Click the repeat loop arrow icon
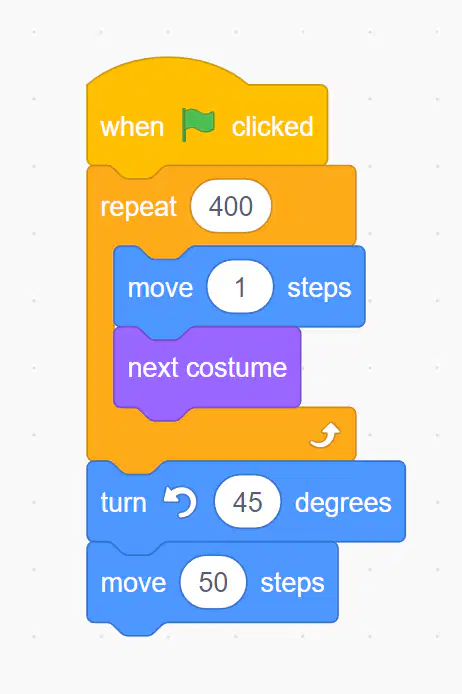The image size is (462, 694). pos(325,435)
